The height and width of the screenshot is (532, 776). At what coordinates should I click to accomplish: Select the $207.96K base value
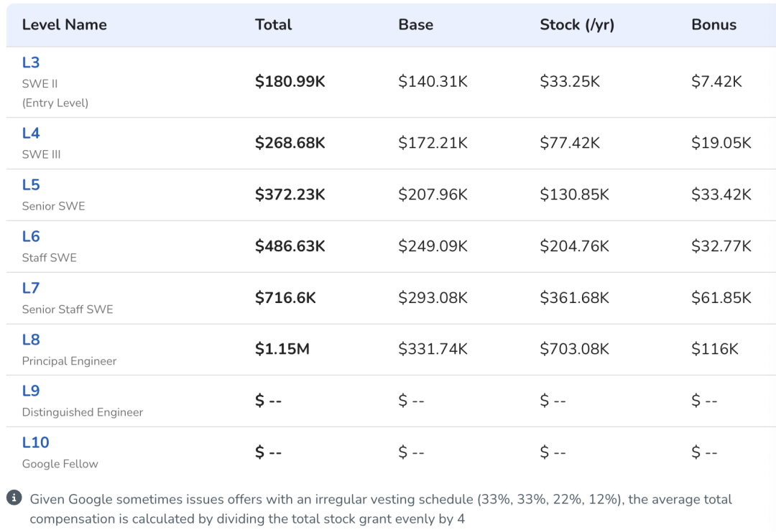click(x=433, y=195)
